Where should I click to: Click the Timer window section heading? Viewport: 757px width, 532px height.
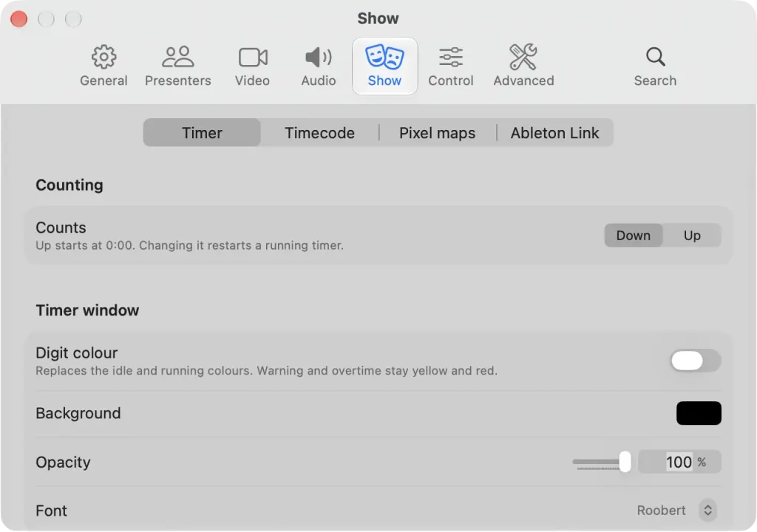(87, 310)
